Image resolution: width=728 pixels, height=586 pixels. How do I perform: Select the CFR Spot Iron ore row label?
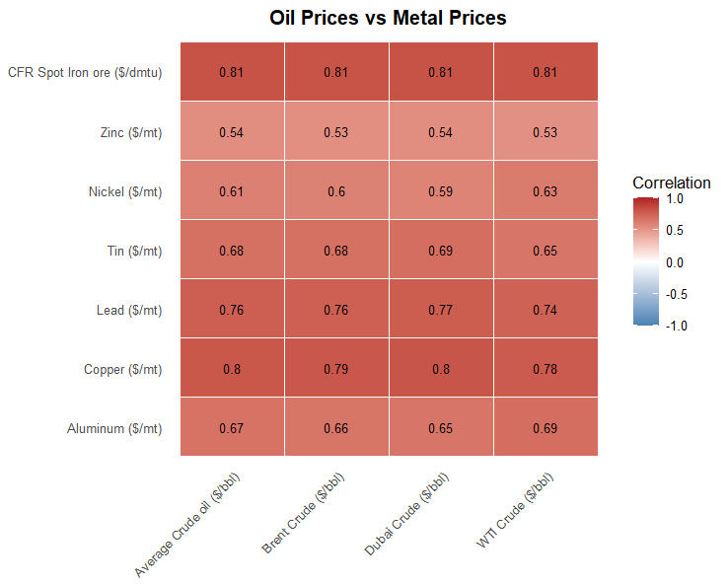pos(85,72)
